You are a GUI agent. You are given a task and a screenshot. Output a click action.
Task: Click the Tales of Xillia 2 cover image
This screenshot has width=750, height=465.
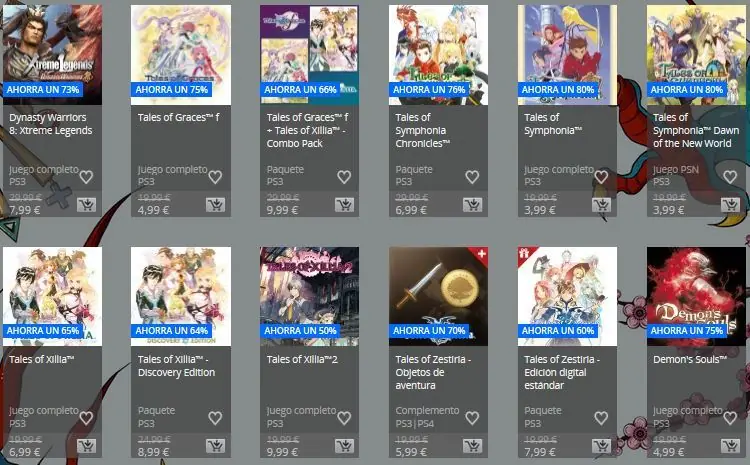pyautogui.click(x=309, y=296)
